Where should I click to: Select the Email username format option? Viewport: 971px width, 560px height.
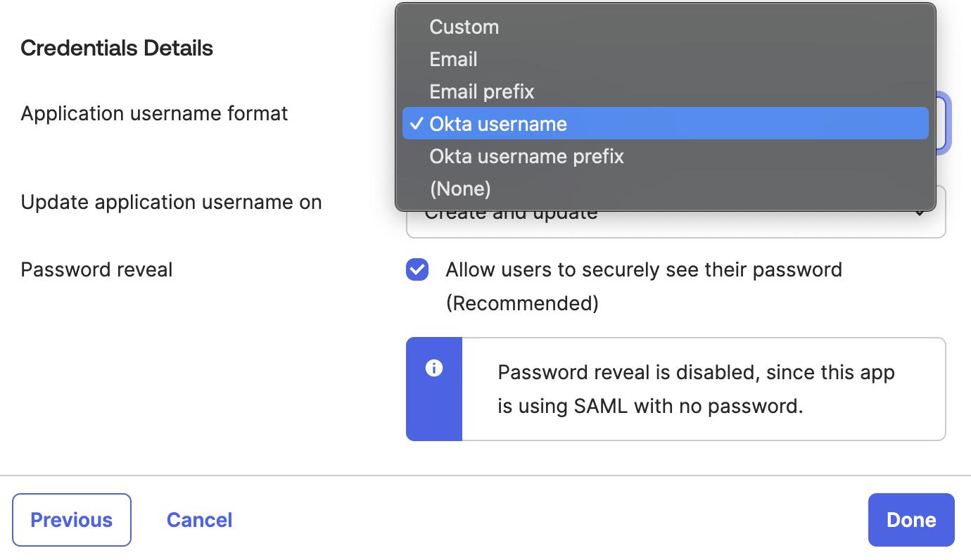454,59
